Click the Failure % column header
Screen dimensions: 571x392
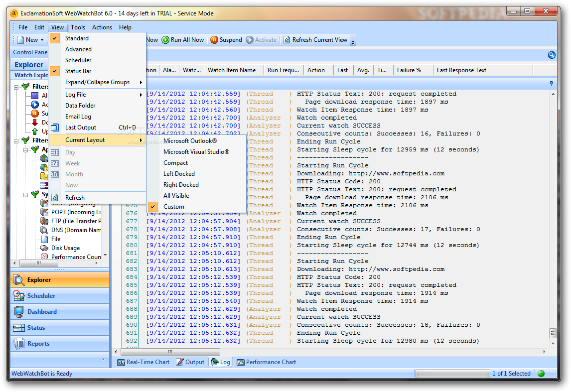point(413,70)
